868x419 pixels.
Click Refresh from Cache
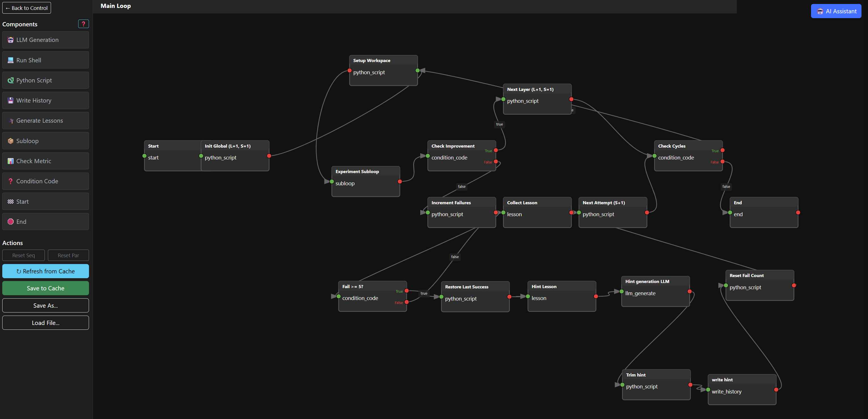(x=46, y=271)
